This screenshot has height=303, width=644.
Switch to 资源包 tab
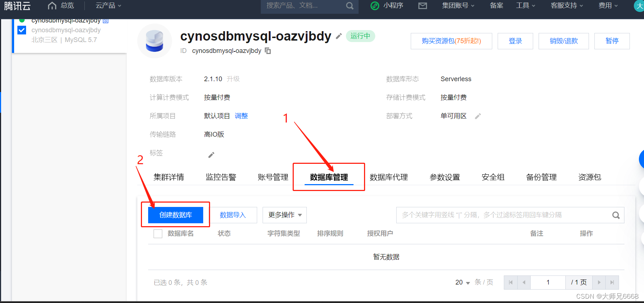(x=590, y=177)
